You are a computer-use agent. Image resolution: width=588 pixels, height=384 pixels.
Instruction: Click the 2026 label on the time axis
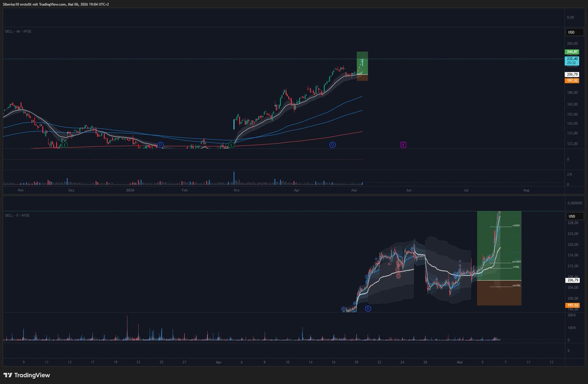click(130, 190)
